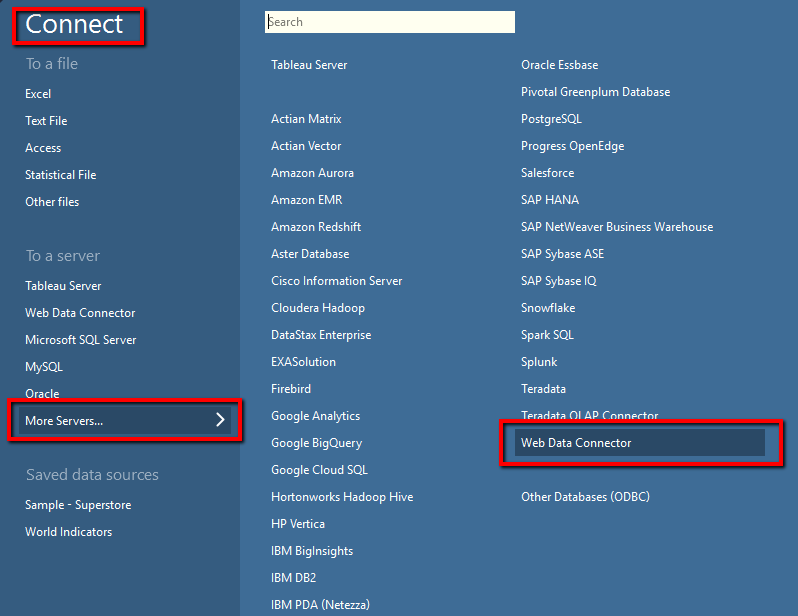
Task: Choose Snowflake connector
Action: [x=548, y=308]
